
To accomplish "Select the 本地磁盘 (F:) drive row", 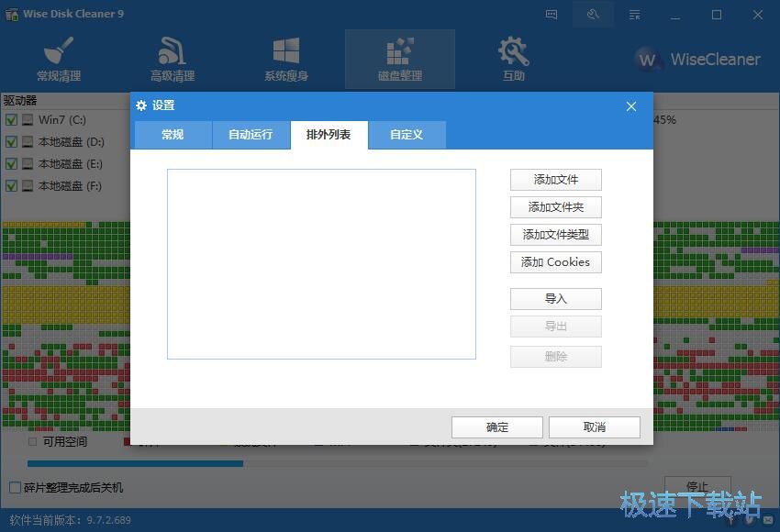I will click(x=65, y=185).
